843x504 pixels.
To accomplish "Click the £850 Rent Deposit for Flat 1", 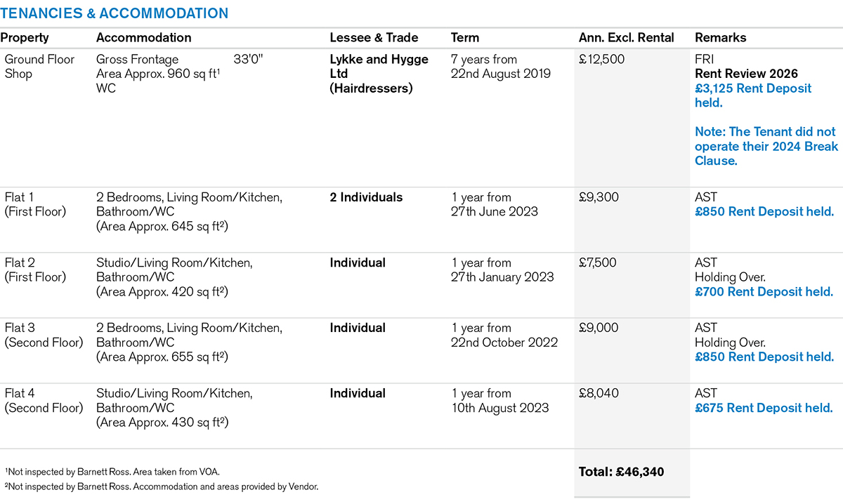I will tap(764, 211).
